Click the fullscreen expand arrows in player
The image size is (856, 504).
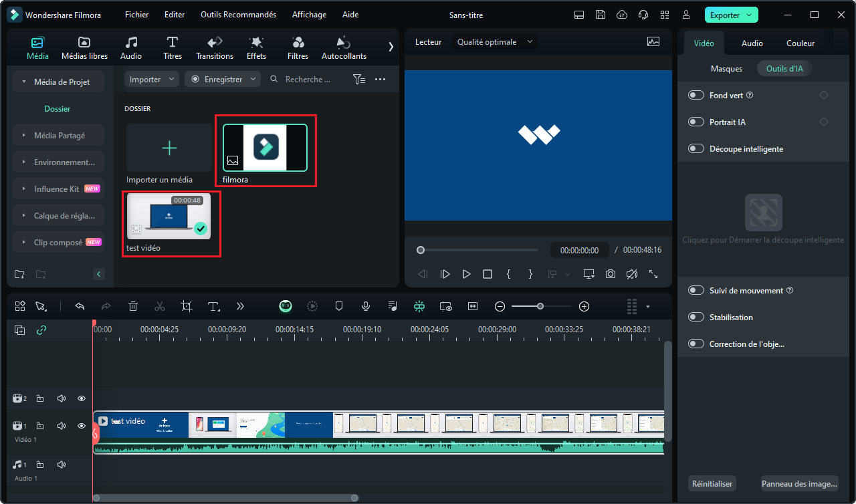point(653,274)
